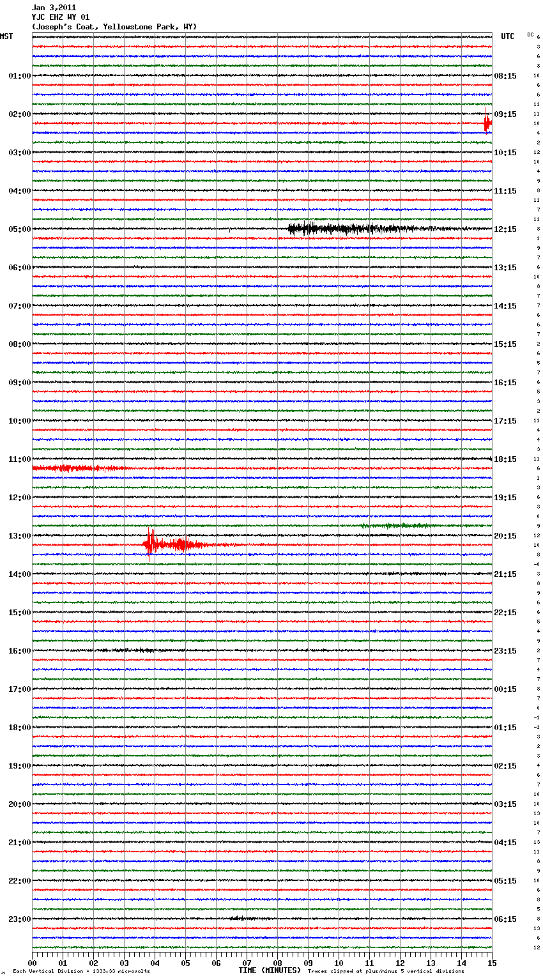This screenshot has height=980, width=543.
Task: Click the 08:15 UTC row label
Action: click(x=505, y=76)
